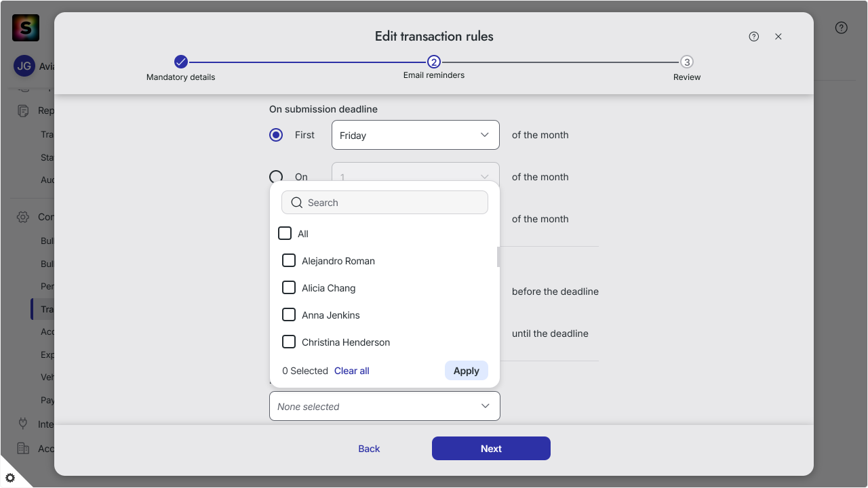
Task: Click the Apply button
Action: (467, 371)
